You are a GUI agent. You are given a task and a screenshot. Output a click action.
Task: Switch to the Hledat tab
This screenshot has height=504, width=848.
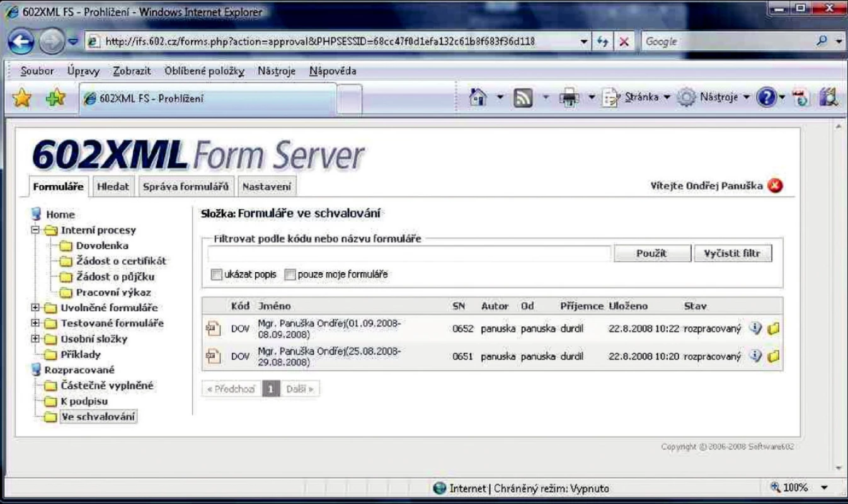pyautogui.click(x=113, y=186)
